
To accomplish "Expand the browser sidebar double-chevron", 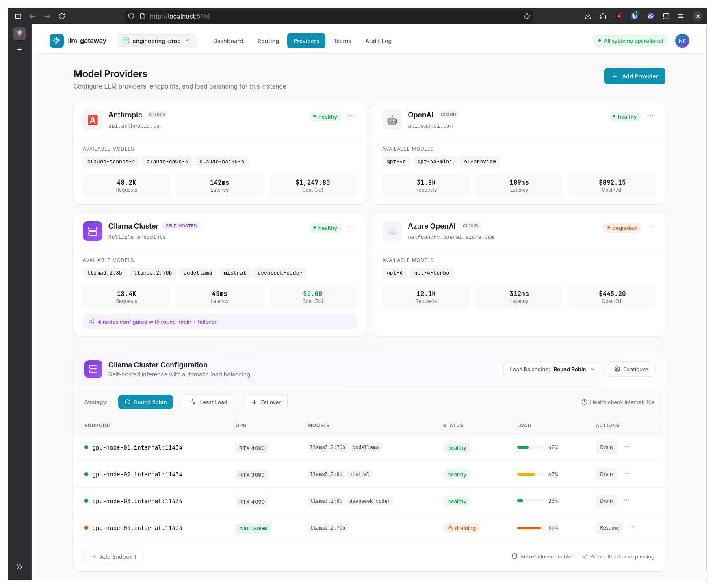I will point(19,567).
